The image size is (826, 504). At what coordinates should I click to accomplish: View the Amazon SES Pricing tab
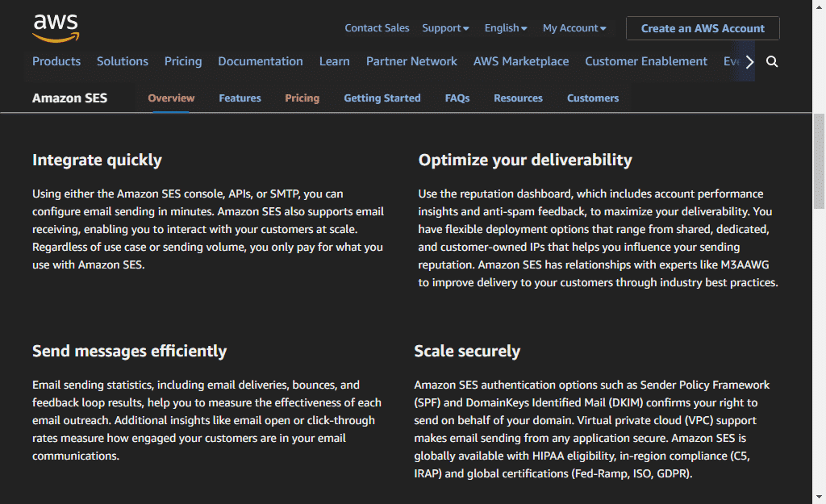point(302,98)
